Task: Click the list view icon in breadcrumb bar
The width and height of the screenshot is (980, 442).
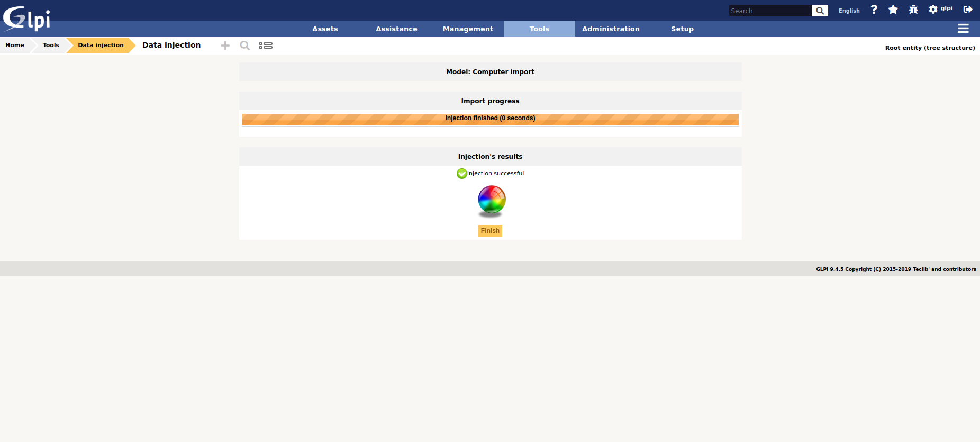Action: coord(266,46)
